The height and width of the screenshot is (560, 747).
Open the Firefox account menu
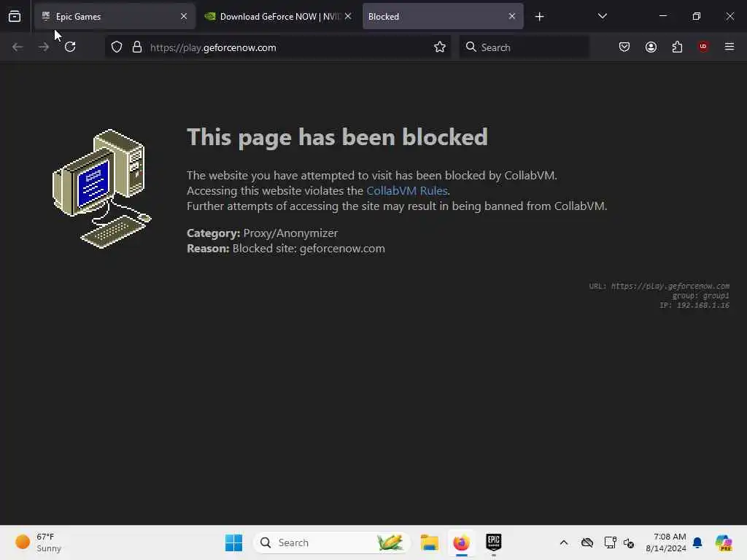(x=651, y=47)
